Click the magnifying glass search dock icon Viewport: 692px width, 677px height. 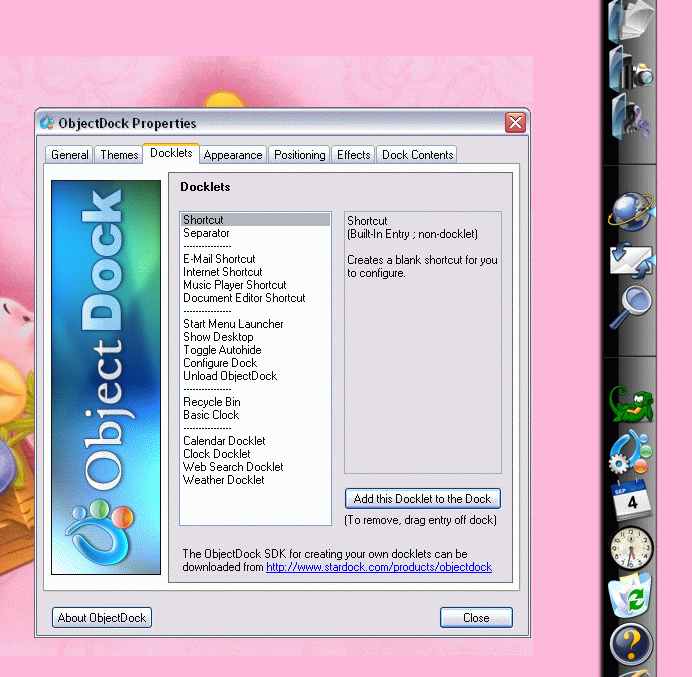coord(631,307)
